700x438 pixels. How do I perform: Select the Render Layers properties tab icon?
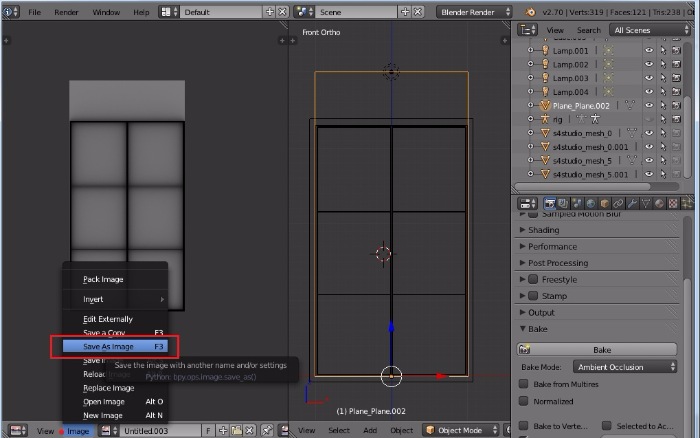[x=563, y=204]
